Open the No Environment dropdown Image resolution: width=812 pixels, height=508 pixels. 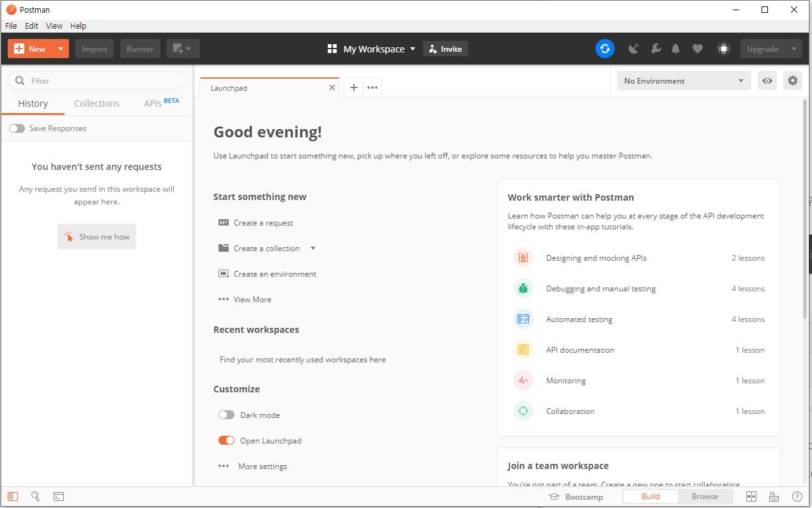tap(684, 81)
